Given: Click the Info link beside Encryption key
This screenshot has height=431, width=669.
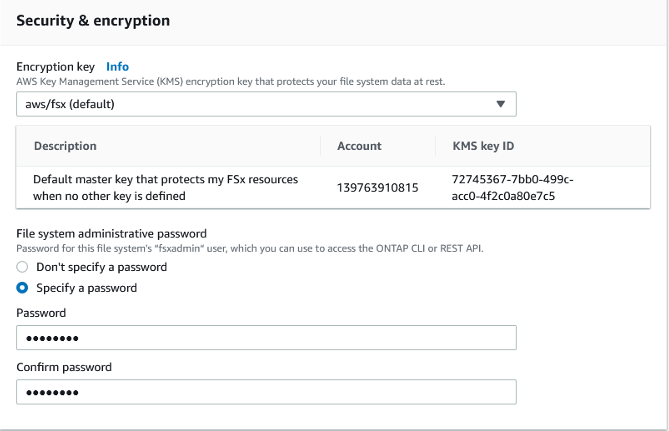Looking at the screenshot, I should [x=117, y=67].
